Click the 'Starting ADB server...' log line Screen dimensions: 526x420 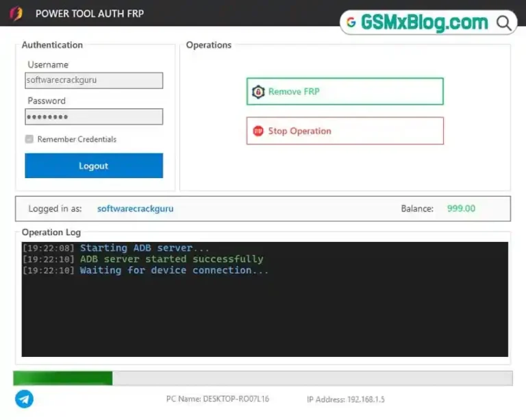click(x=145, y=248)
